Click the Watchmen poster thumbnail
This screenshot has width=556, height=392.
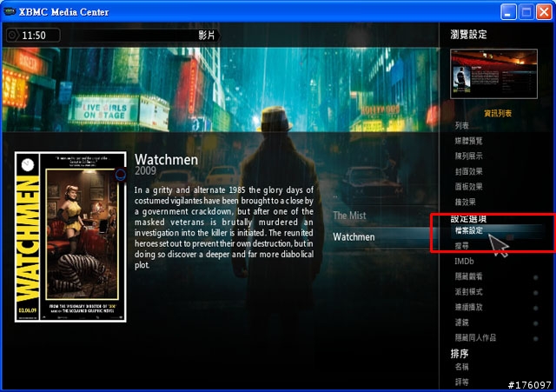(70, 237)
